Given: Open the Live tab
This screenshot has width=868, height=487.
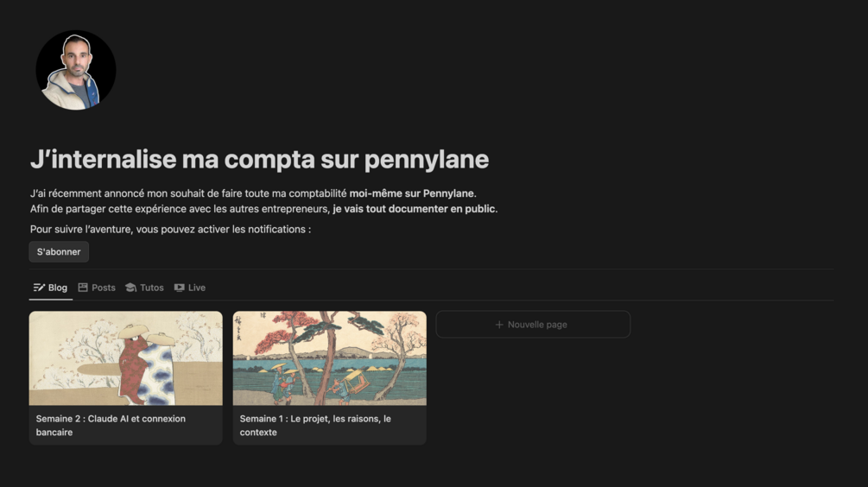Looking at the screenshot, I should [x=190, y=288].
